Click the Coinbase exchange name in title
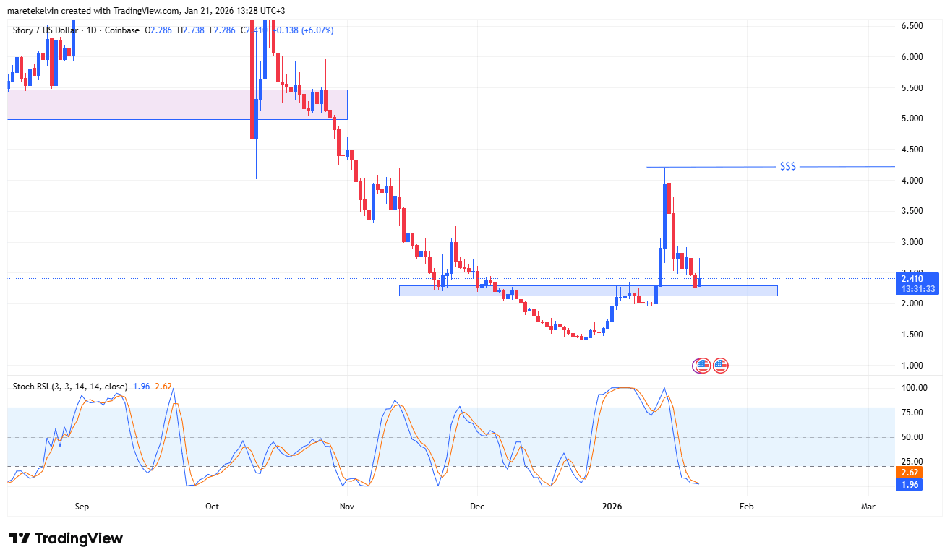This screenshot has width=950, height=560. tap(121, 30)
